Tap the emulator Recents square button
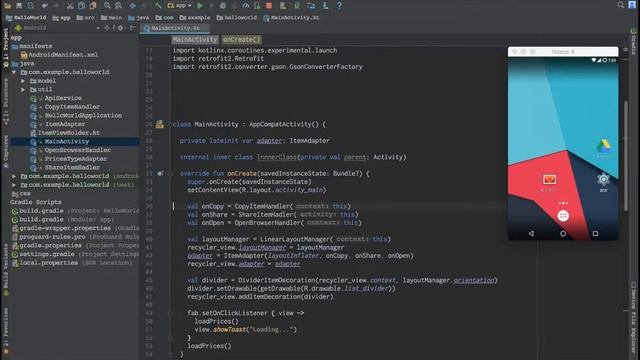Viewport: 640px width, 360px height. [x=595, y=233]
